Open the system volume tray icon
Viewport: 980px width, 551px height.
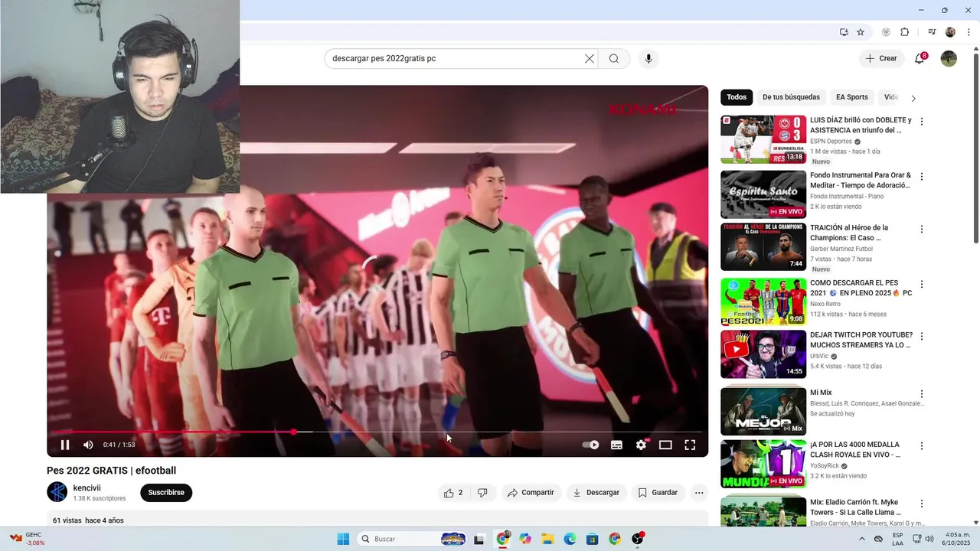[x=929, y=539]
